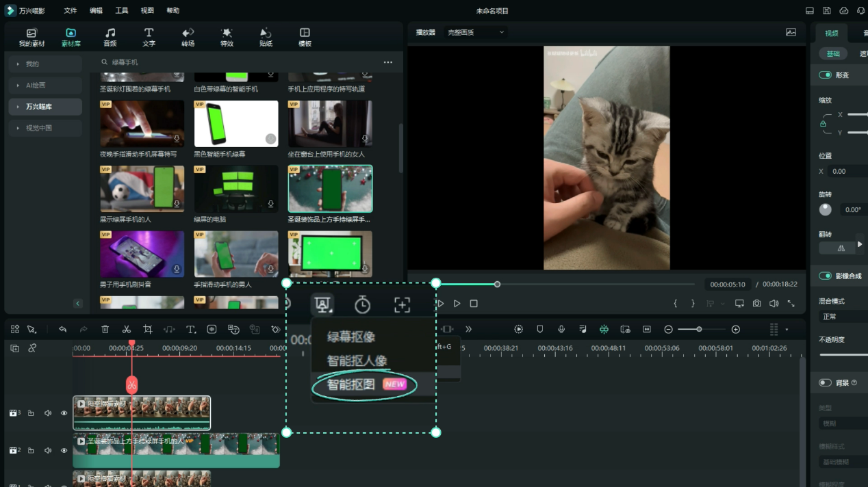Open the 文件 (File) menu
This screenshot has height=487, width=868.
point(71,11)
